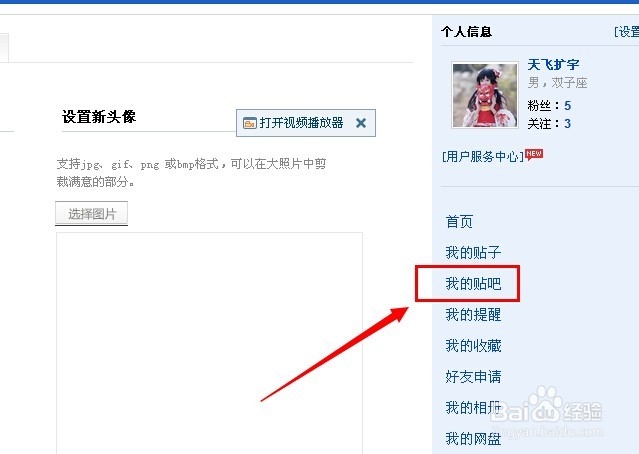Viewport: 639px width, 454px height.
Task: Open 打开视频播放器 link
Action: point(301,123)
